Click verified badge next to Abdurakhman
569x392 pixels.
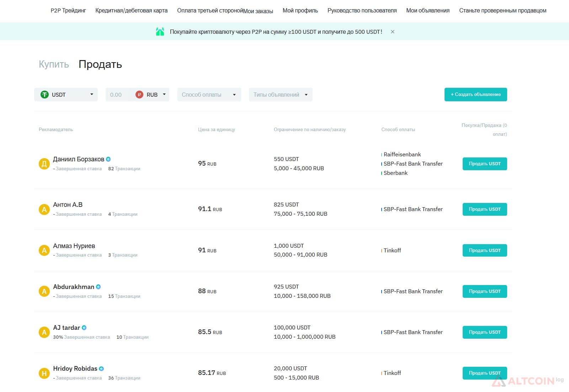click(99, 287)
